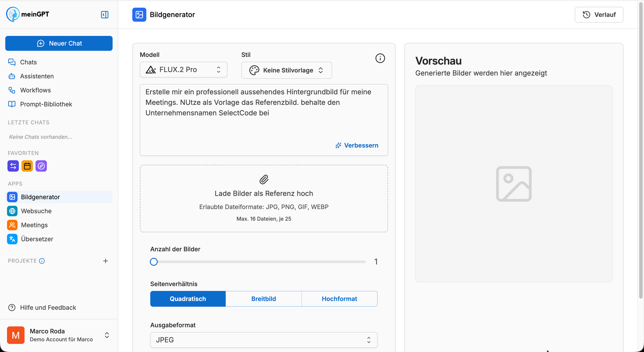
Task: Select Hochformat aspect ratio
Action: pyautogui.click(x=339, y=299)
